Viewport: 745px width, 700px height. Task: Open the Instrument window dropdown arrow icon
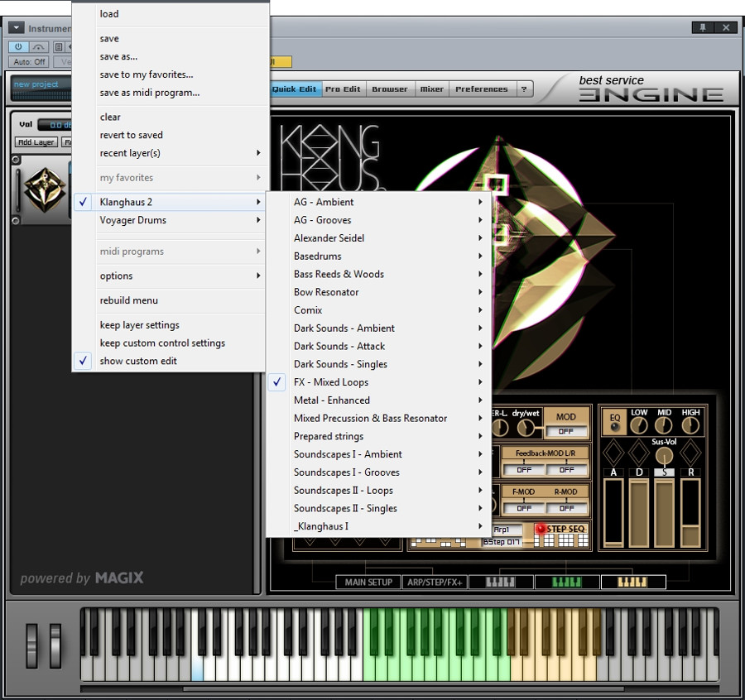tap(17, 28)
